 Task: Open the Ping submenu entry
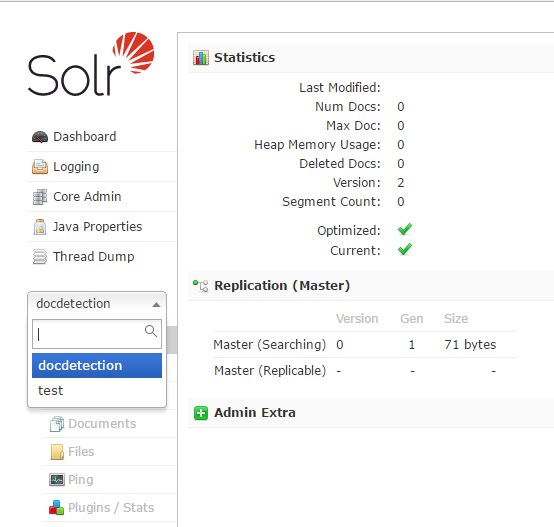81,480
